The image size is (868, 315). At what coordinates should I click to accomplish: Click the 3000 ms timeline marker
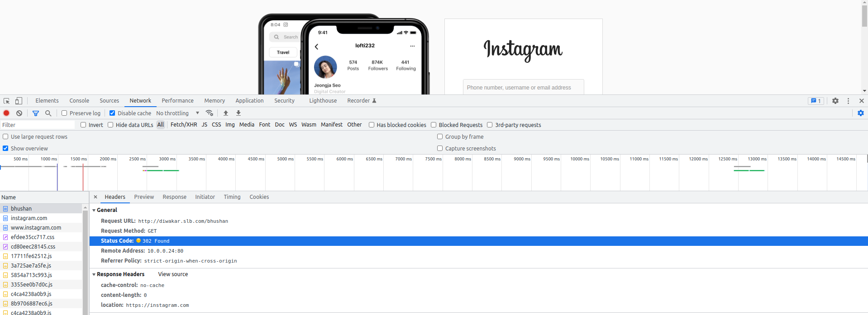click(167, 159)
